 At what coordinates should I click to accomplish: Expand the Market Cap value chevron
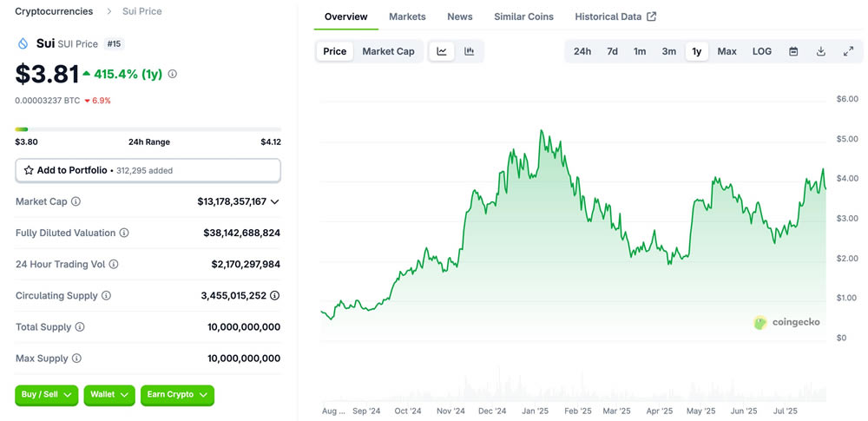coord(275,201)
